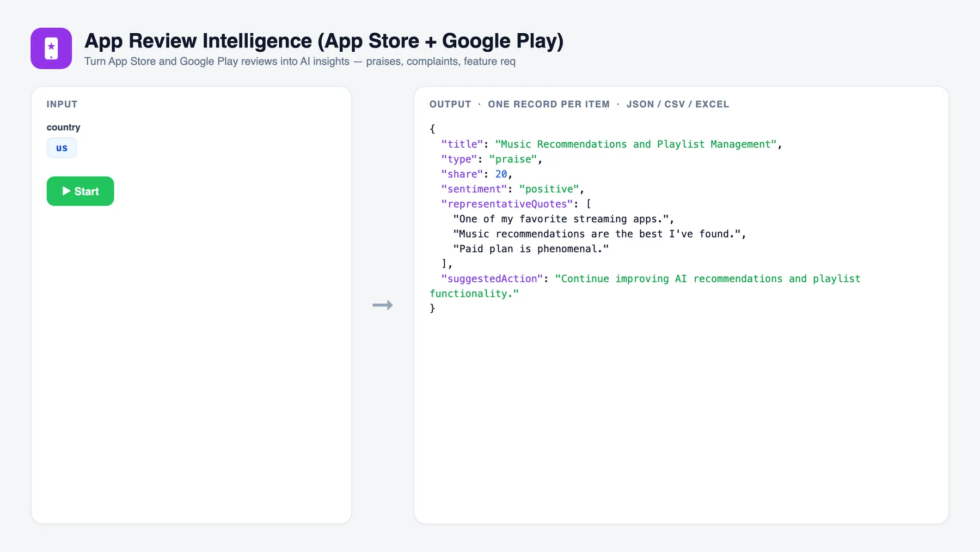Click the "positive" value
This screenshot has height=552, width=980.
pos(549,189)
